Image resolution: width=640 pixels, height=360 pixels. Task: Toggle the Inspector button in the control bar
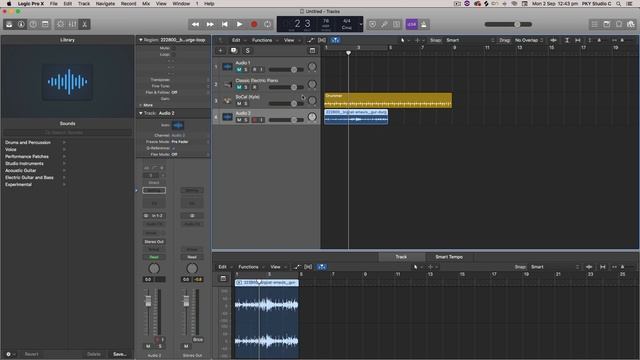(x=21, y=24)
